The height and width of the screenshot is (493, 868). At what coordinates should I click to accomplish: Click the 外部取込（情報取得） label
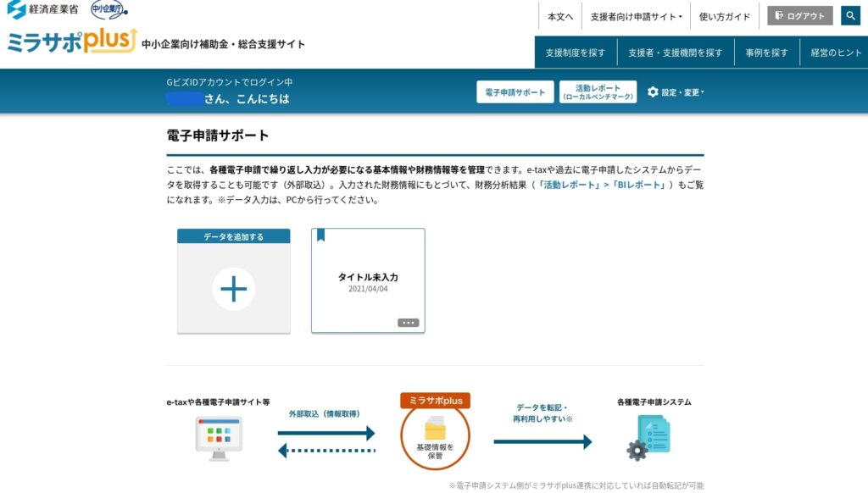point(325,414)
